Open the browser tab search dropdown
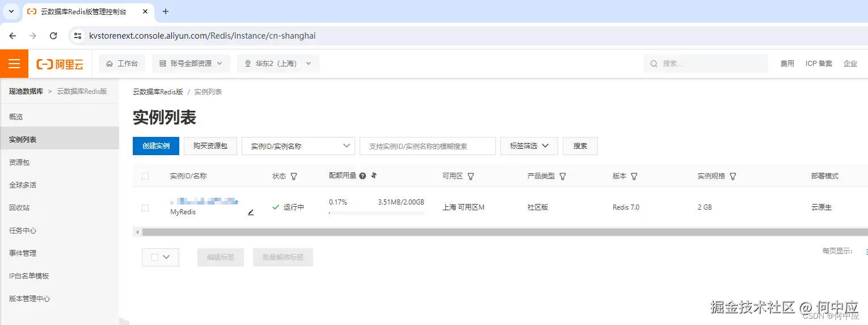The height and width of the screenshot is (325, 868). 11,11
